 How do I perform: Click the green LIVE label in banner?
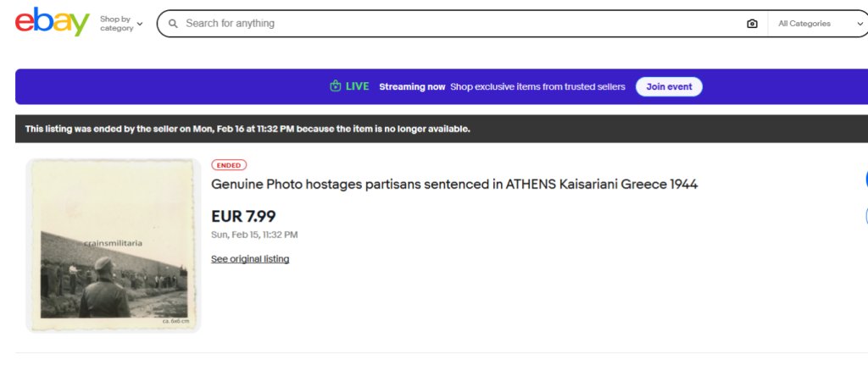coord(358,86)
